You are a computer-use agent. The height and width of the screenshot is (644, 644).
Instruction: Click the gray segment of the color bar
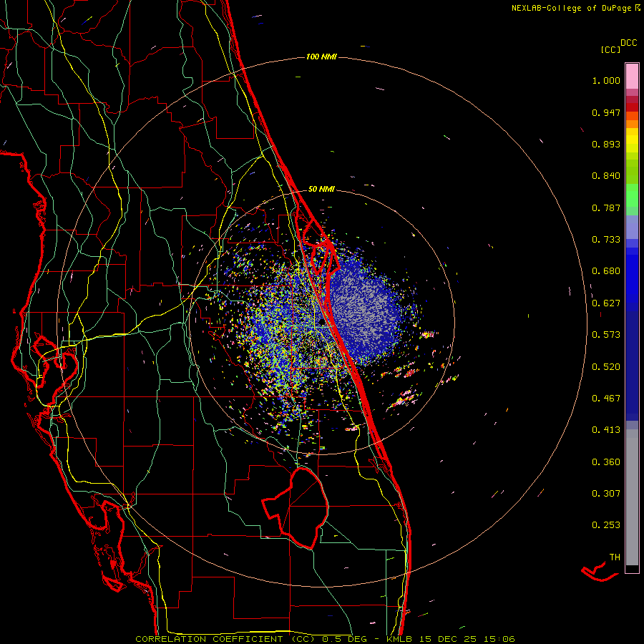click(632, 497)
